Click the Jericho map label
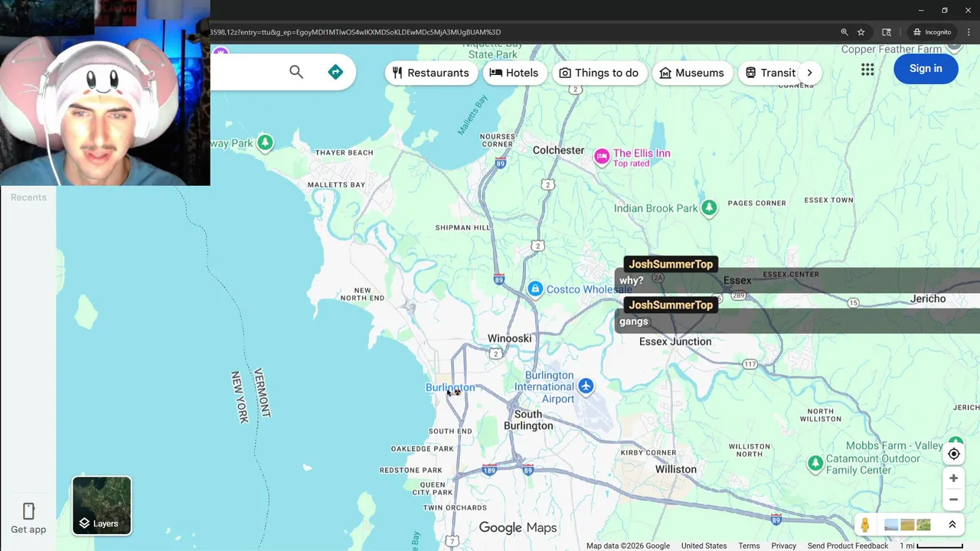The width and height of the screenshot is (980, 551). click(x=928, y=298)
